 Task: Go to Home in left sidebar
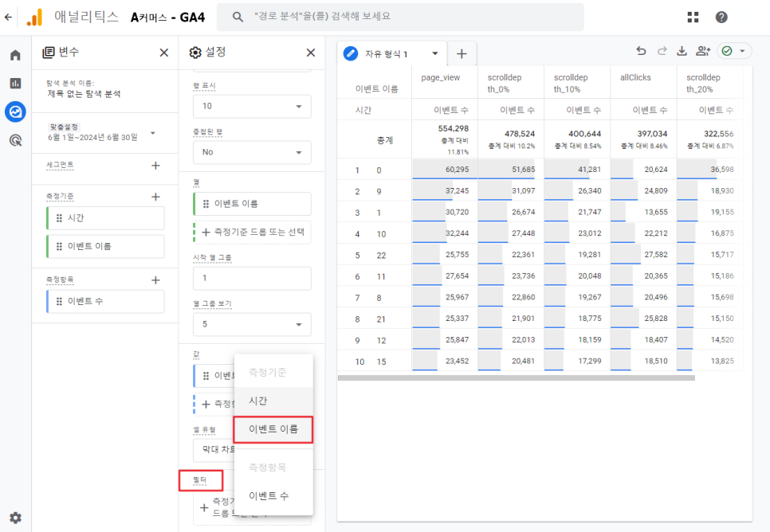(15, 54)
